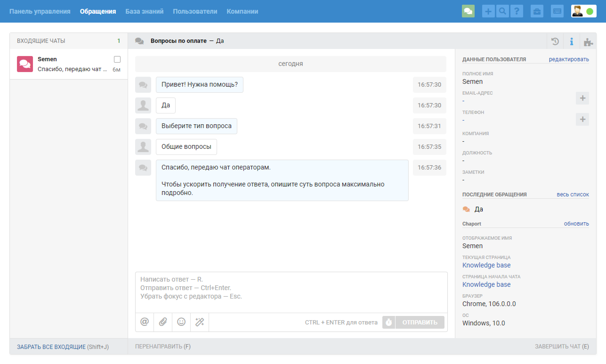Open Пользователи menu item
Screen dimensions: 606x364
(x=195, y=11)
